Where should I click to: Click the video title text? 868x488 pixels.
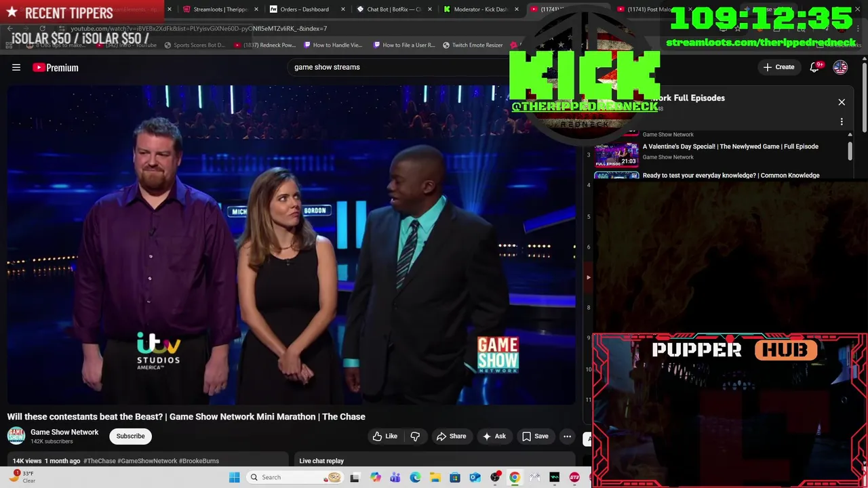click(x=186, y=417)
